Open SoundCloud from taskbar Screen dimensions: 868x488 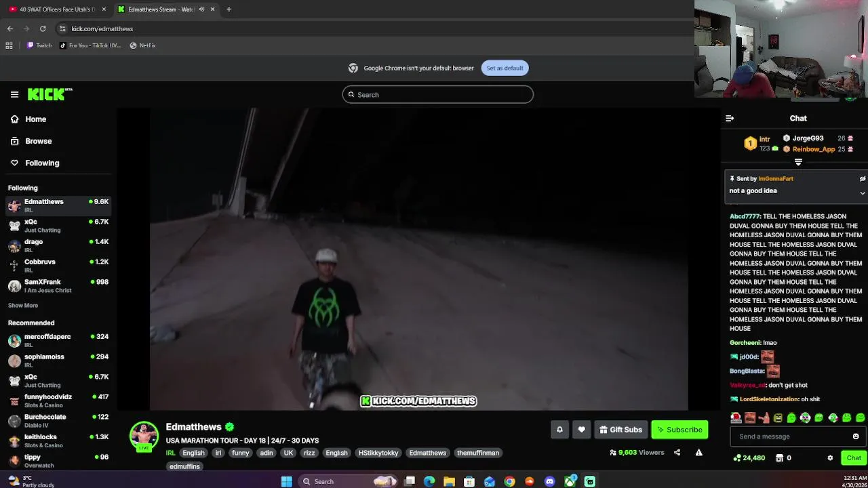pyautogui.click(x=530, y=482)
